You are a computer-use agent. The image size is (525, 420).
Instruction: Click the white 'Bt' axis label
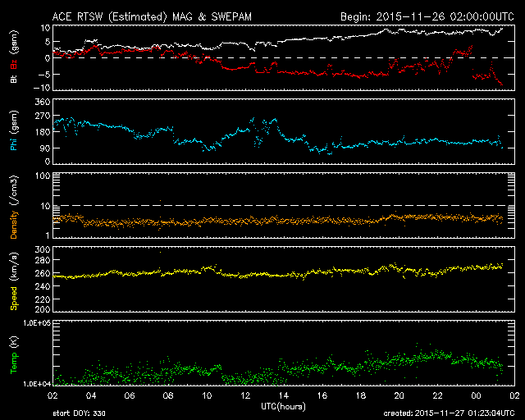14,79
